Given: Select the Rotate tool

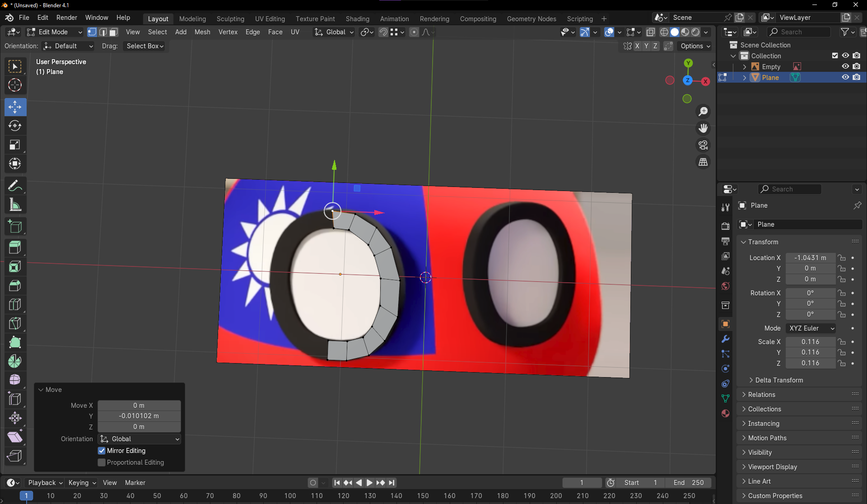Looking at the screenshot, I should (15, 126).
